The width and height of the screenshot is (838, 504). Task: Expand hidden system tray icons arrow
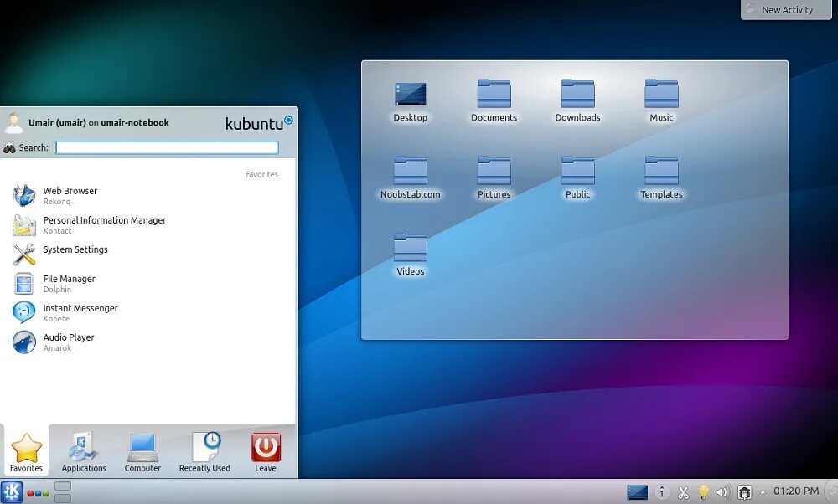tap(763, 492)
